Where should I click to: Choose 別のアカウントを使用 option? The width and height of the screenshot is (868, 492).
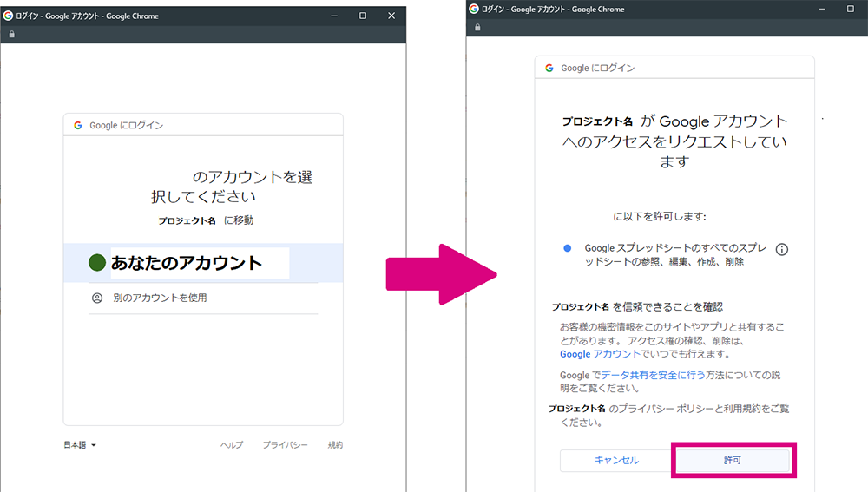point(203,298)
